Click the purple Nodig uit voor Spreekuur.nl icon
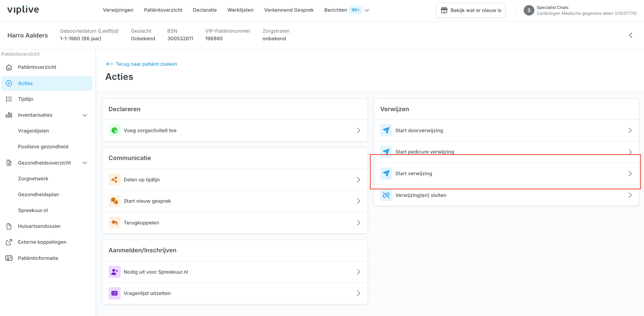Screen dimensions: 644x316 114,272
